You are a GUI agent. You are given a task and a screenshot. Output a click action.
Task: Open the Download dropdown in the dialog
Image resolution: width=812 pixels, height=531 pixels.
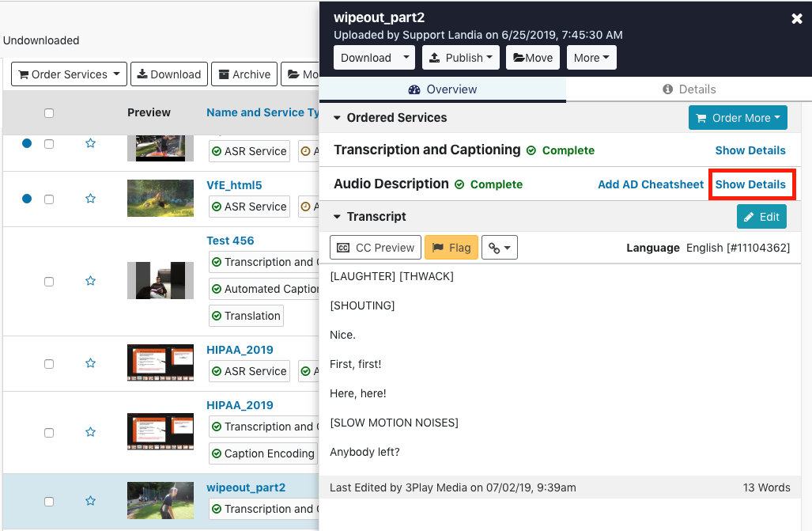tap(373, 57)
